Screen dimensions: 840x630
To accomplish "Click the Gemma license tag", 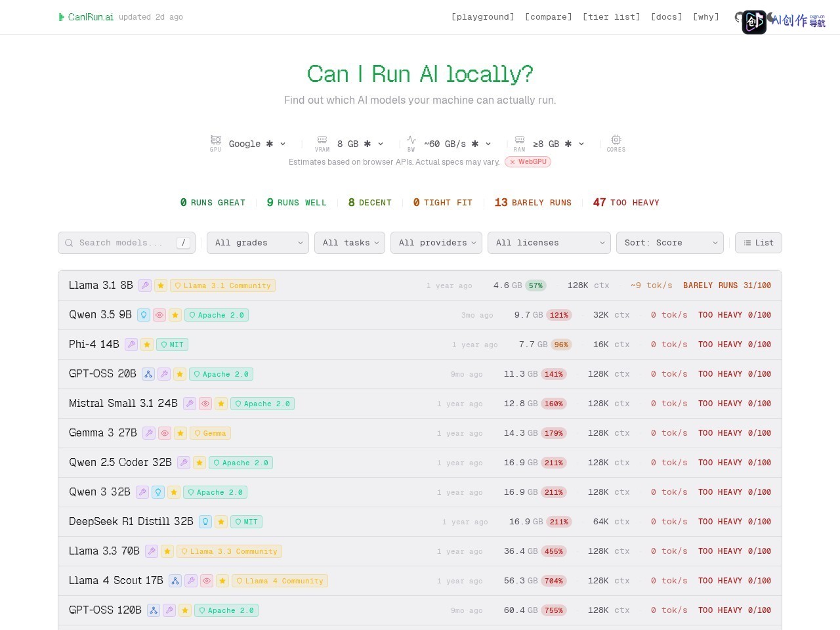I will coord(210,433).
